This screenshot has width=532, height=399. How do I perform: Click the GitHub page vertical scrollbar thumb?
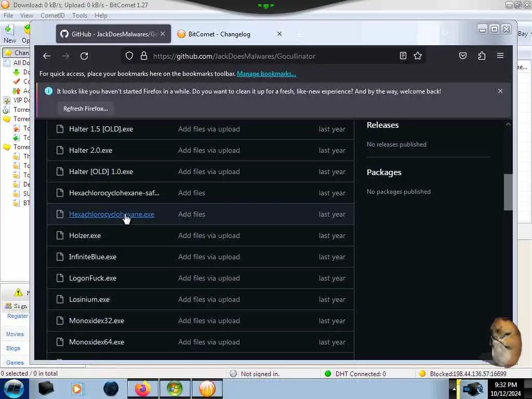[508, 192]
